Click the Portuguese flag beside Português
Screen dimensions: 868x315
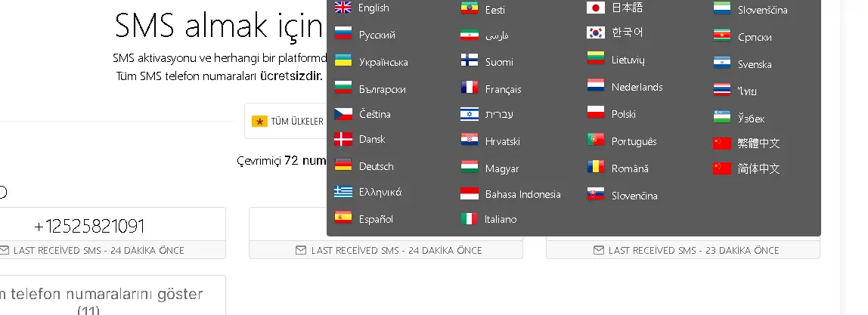596,139
